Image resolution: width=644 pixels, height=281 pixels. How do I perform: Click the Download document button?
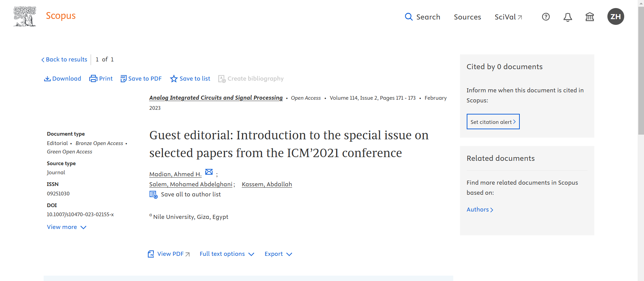(62, 79)
